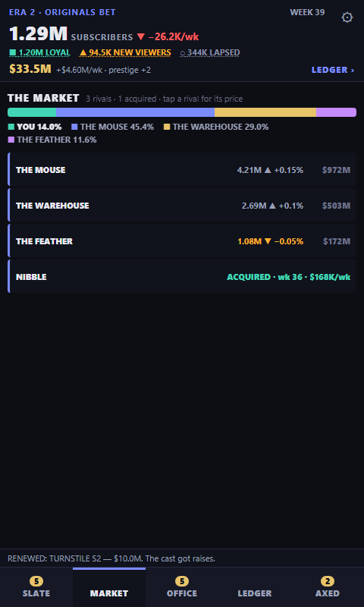Expand The Warehouse rival row
Viewport: 364px width, 607px height.
tap(182, 205)
